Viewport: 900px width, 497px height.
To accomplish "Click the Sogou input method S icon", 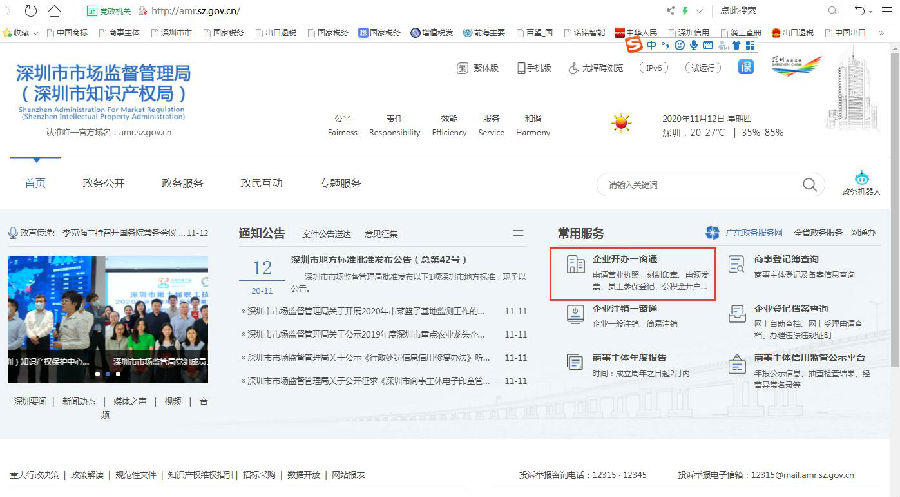I will coord(632,45).
